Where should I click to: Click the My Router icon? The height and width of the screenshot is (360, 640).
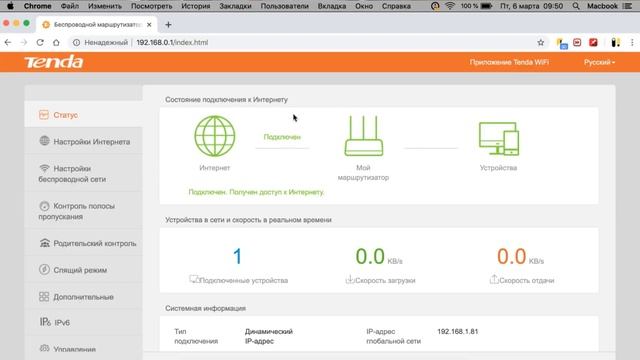(x=364, y=136)
